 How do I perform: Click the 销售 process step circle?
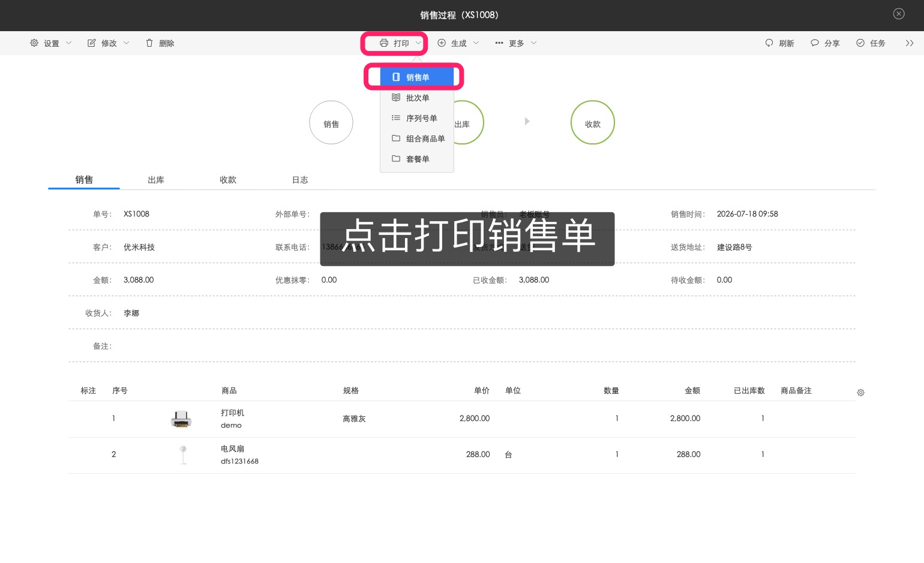(x=331, y=123)
